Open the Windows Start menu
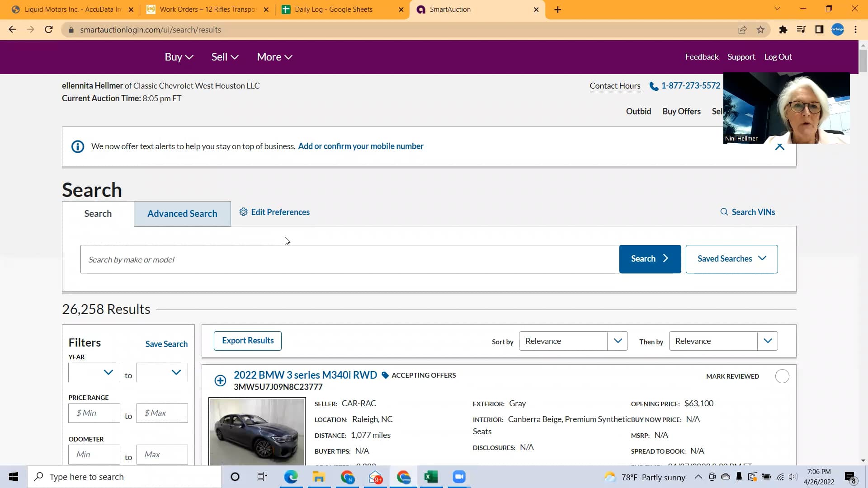Viewport: 868px width, 488px height. click(x=14, y=477)
